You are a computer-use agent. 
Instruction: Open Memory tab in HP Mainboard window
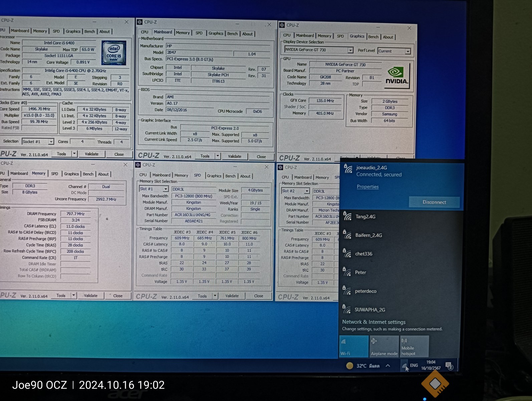183,33
